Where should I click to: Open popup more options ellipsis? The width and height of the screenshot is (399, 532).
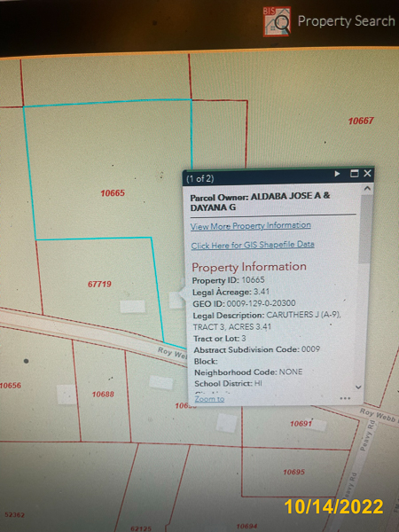(345, 398)
